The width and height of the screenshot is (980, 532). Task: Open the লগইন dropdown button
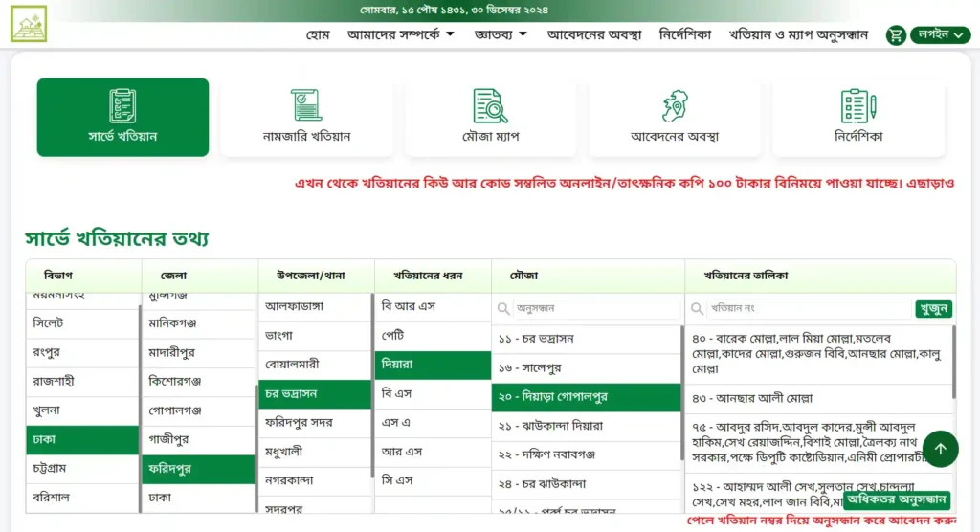(x=940, y=35)
